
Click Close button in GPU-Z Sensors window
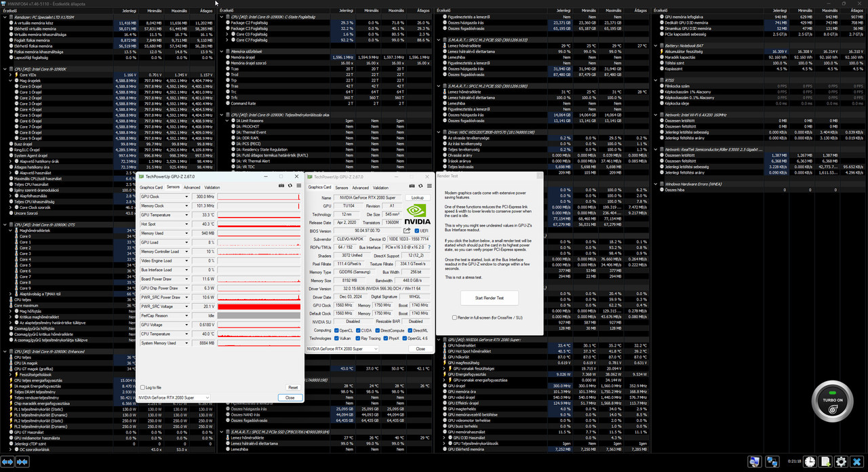tap(290, 397)
